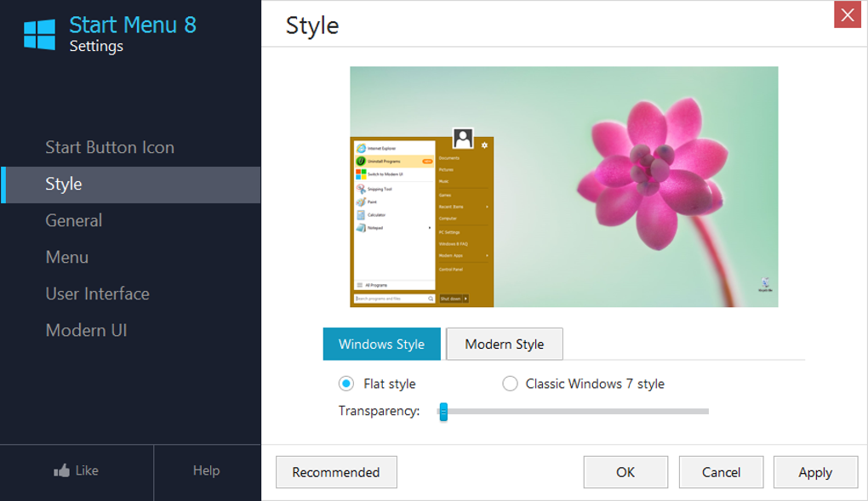Click the Start Menu 8 title text
868x501 pixels.
tap(133, 25)
